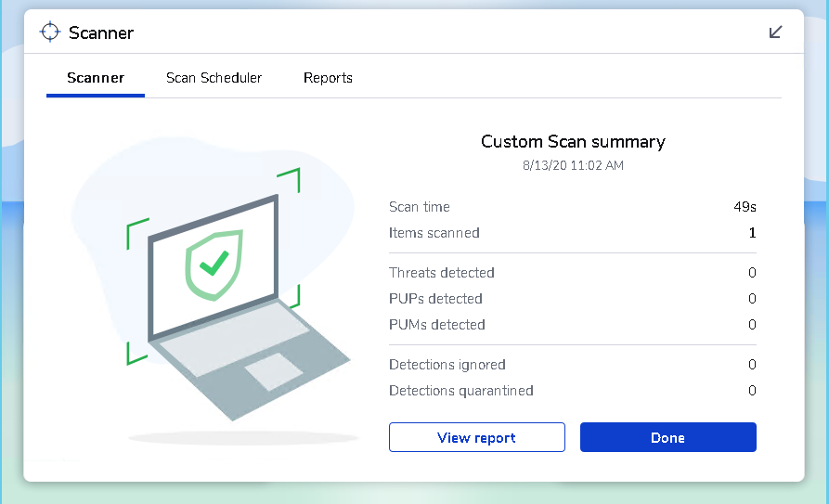Open the Reports tab

[x=328, y=78]
